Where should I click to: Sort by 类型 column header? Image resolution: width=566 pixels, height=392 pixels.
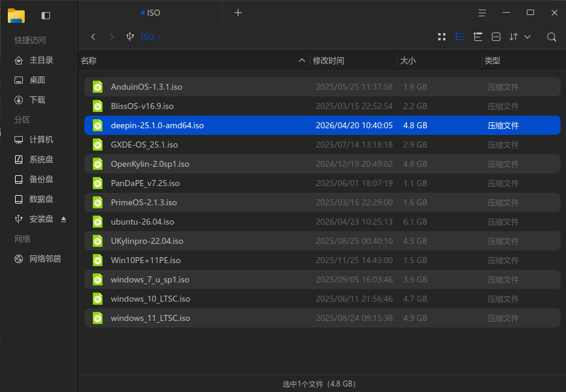click(x=523, y=61)
